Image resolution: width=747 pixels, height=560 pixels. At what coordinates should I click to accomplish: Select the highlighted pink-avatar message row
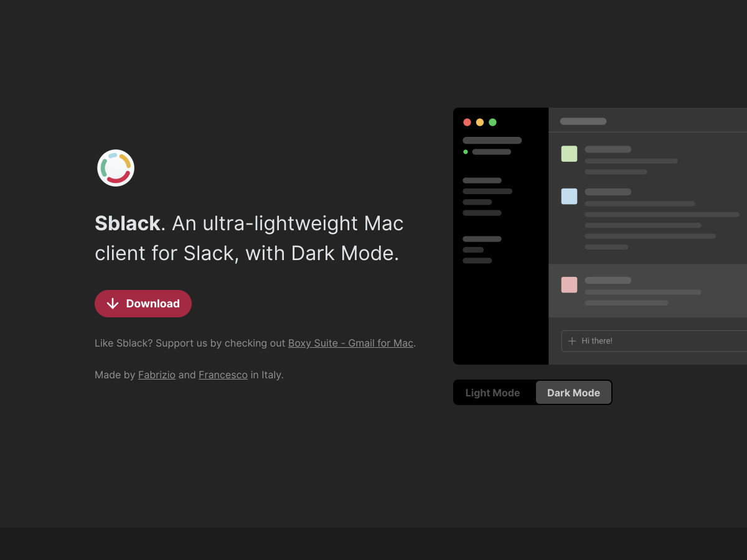click(647, 291)
